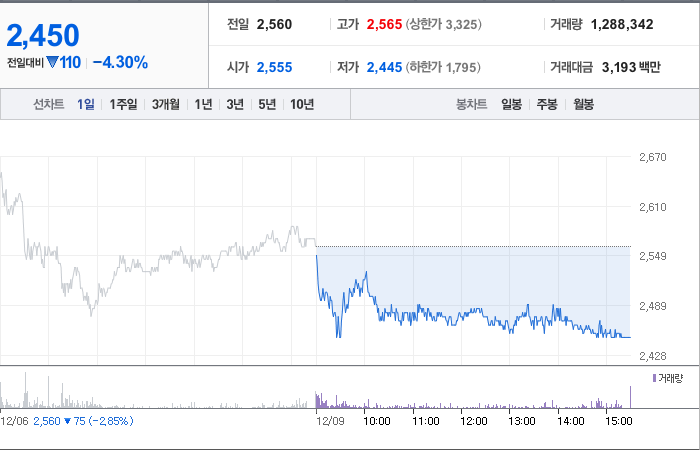
Task: Click the 시가 value 2,555
Action: pos(274,67)
